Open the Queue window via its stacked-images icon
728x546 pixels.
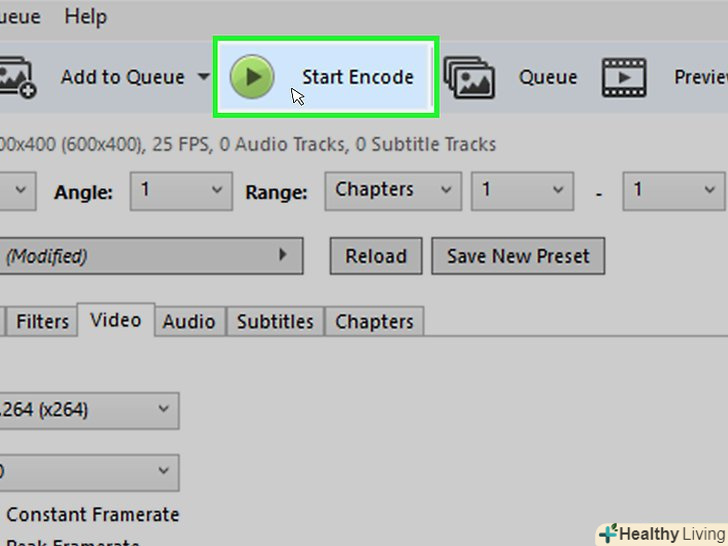[469, 78]
